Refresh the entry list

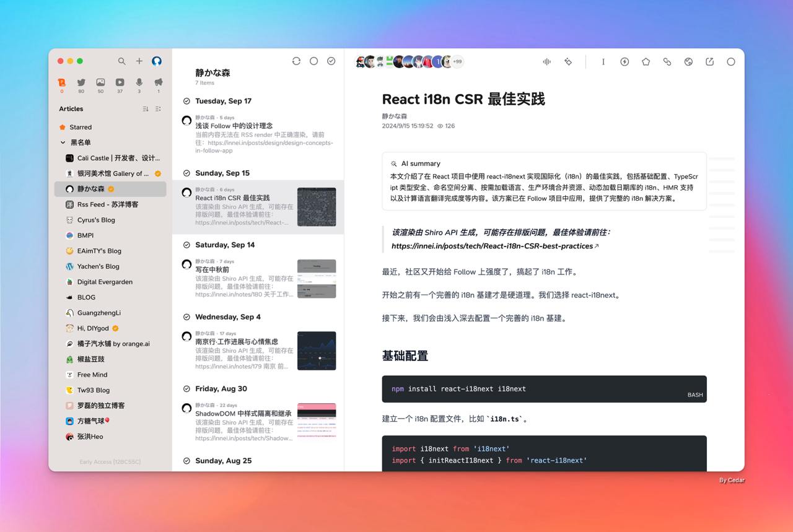pyautogui.click(x=296, y=61)
